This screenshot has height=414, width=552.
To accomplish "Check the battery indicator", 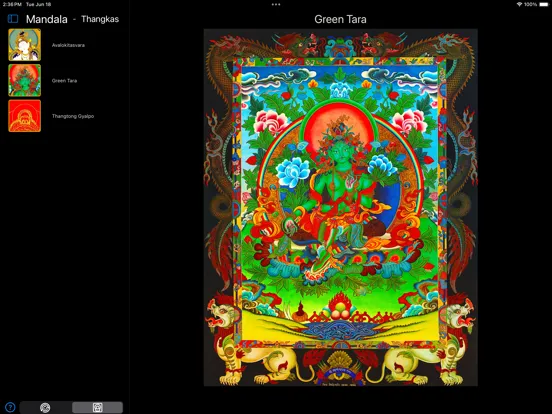I will pyautogui.click(x=544, y=4).
